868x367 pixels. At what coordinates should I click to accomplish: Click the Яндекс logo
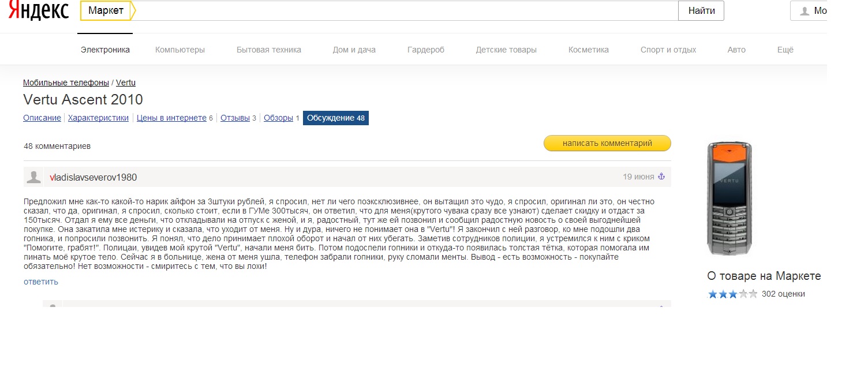click(x=39, y=10)
